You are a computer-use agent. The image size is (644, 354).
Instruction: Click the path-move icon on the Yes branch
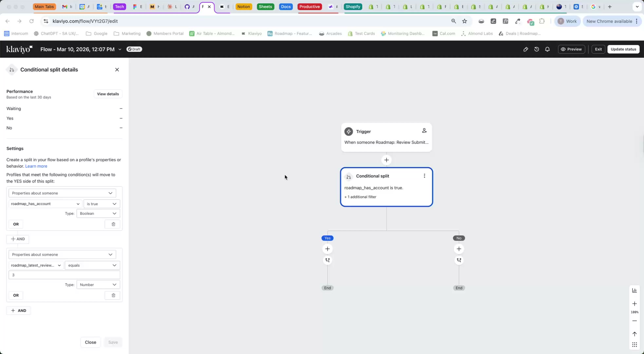tap(327, 260)
